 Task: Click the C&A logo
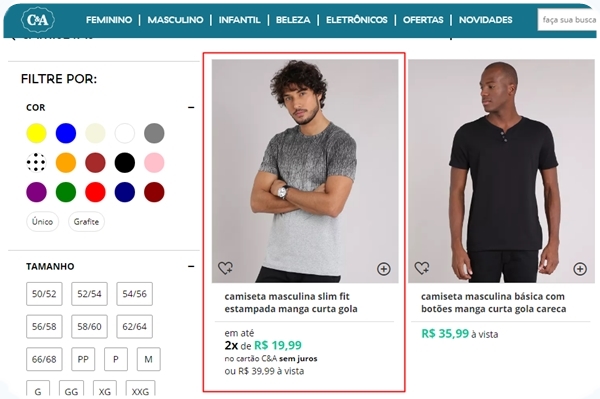38,20
